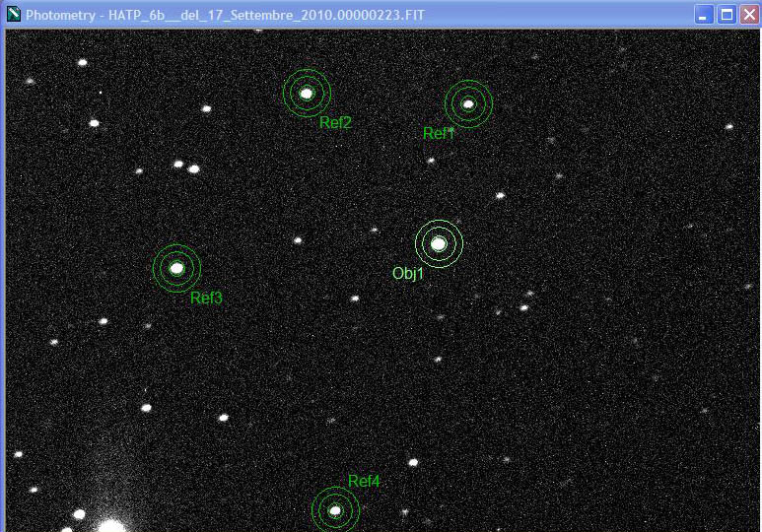Select the Obj1 target star aperture
This screenshot has height=532, width=762.
tap(439, 243)
